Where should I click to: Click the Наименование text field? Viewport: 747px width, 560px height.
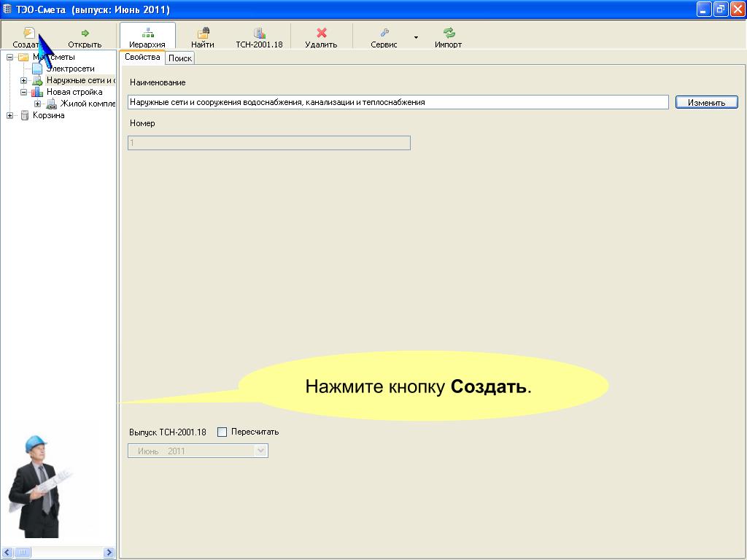pos(398,102)
